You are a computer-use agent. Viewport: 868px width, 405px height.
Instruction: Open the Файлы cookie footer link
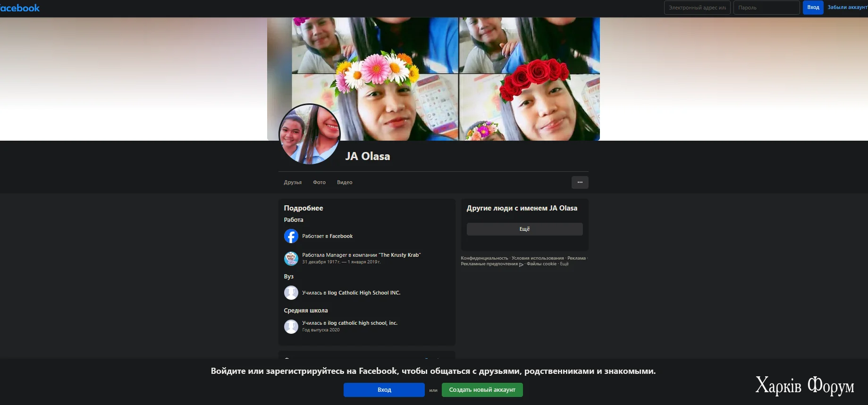pyautogui.click(x=541, y=264)
